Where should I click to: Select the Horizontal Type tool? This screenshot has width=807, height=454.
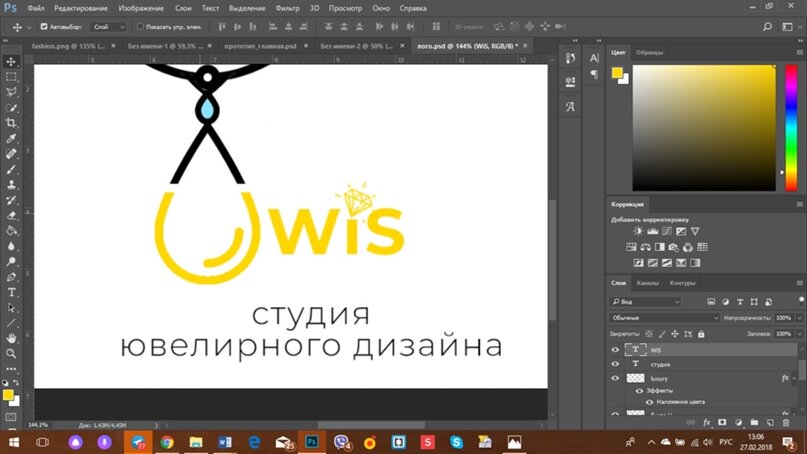click(11, 292)
